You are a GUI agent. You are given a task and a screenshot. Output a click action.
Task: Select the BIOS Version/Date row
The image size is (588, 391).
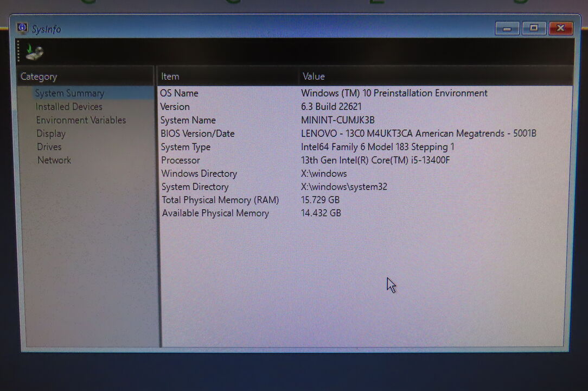[197, 134]
